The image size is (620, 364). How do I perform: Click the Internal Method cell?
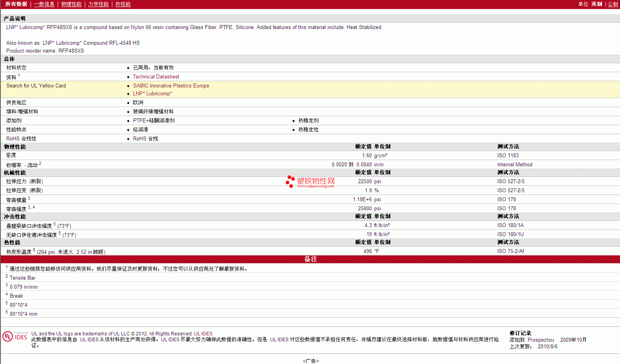click(x=515, y=165)
